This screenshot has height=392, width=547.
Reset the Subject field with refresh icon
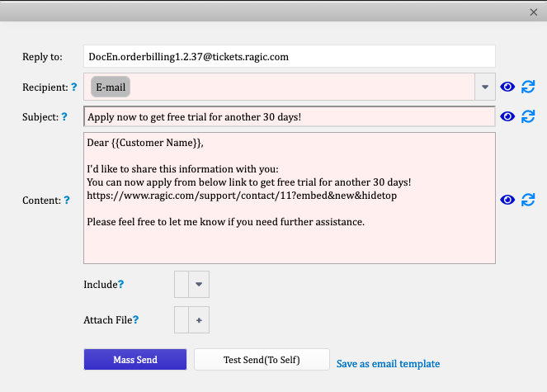(x=528, y=116)
